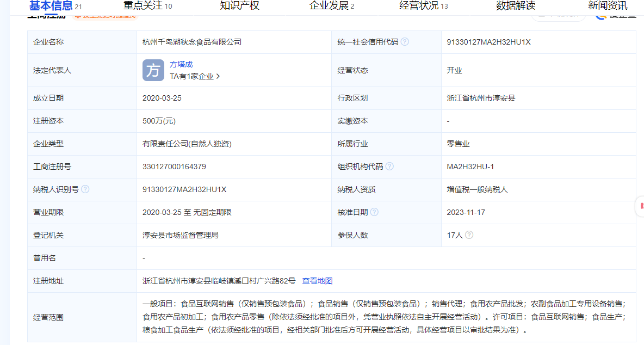This screenshot has width=644, height=345.
Task: Open the 重点关注 tab
Action: pyautogui.click(x=148, y=6)
